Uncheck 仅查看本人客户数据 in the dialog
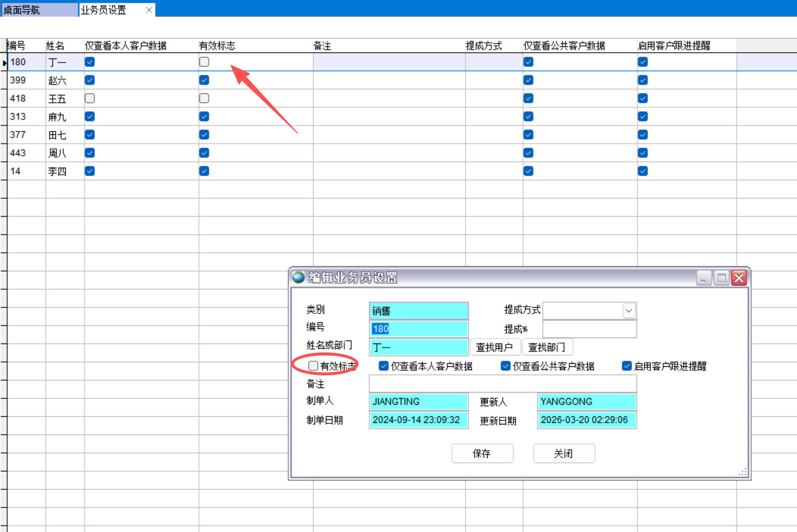Screen dimensions: 797x532 click(x=384, y=366)
